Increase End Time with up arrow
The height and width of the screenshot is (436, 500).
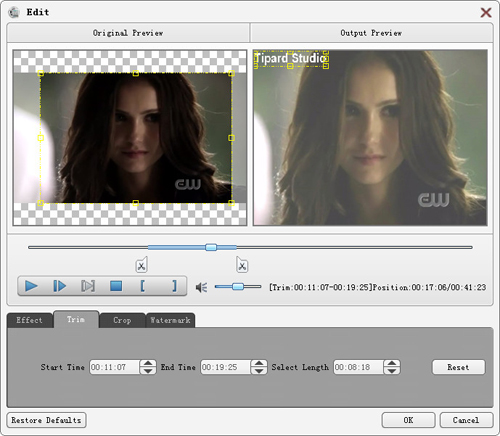tap(259, 364)
